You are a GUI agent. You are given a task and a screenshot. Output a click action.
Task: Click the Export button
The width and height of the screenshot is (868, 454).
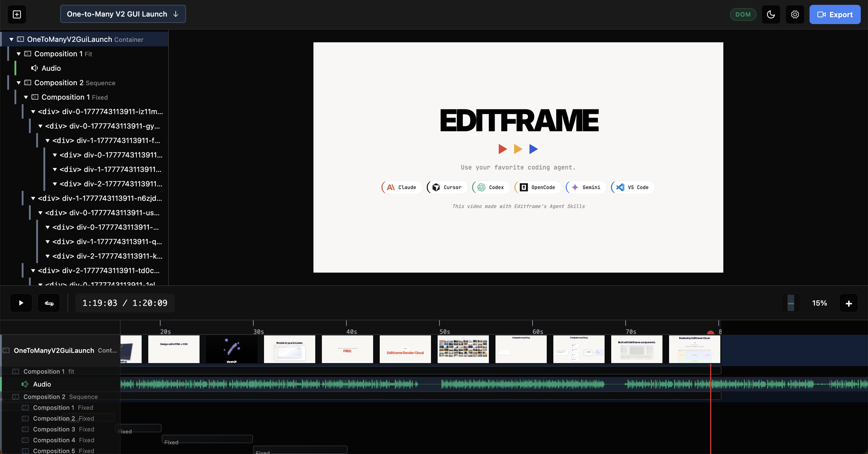point(835,14)
